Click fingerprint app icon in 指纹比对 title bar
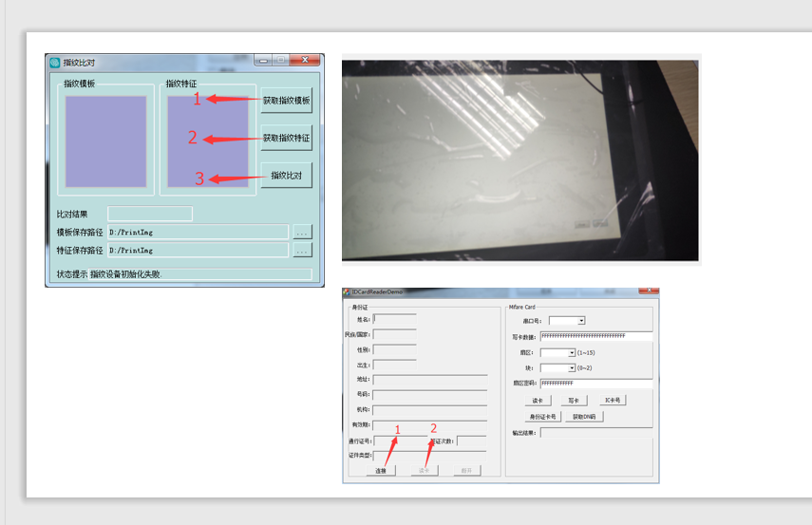Viewport: 812px width, 525px height. 55,63
